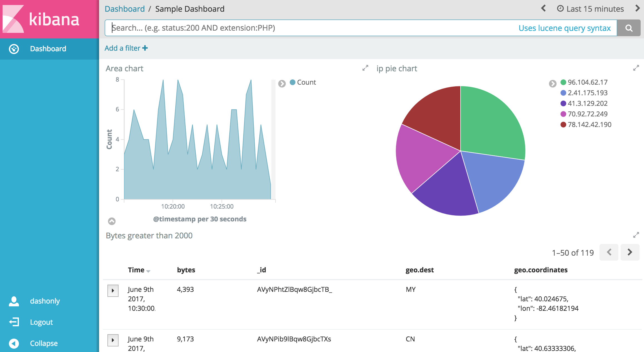
Task: Click the search magnifier button
Action: [629, 28]
